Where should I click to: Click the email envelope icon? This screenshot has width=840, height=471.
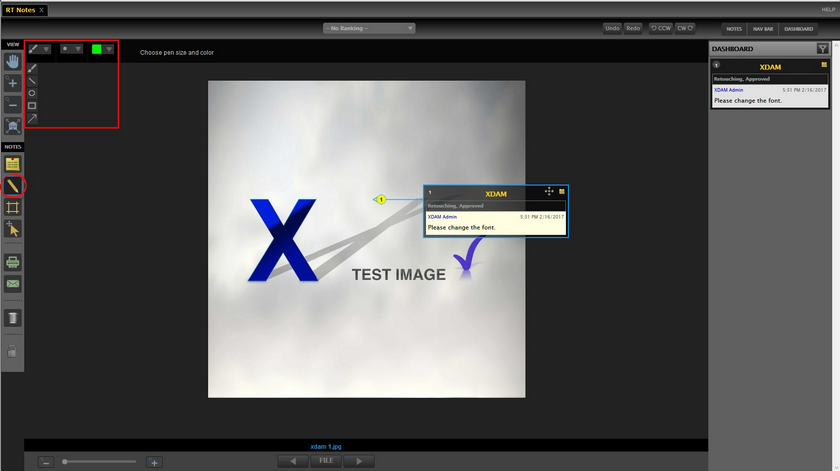click(x=13, y=284)
